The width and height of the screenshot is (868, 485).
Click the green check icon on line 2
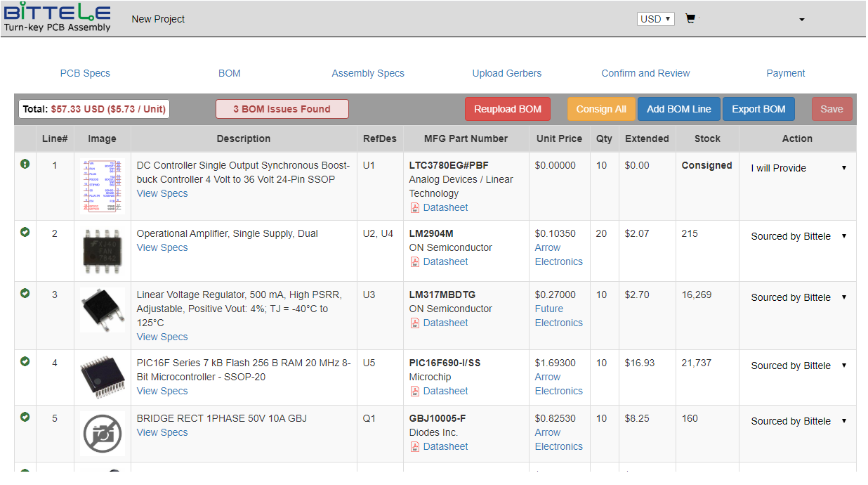25,232
